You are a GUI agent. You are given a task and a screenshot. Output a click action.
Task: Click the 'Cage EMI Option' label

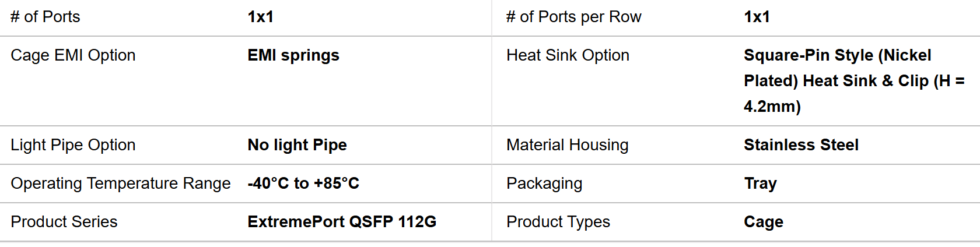73,55
